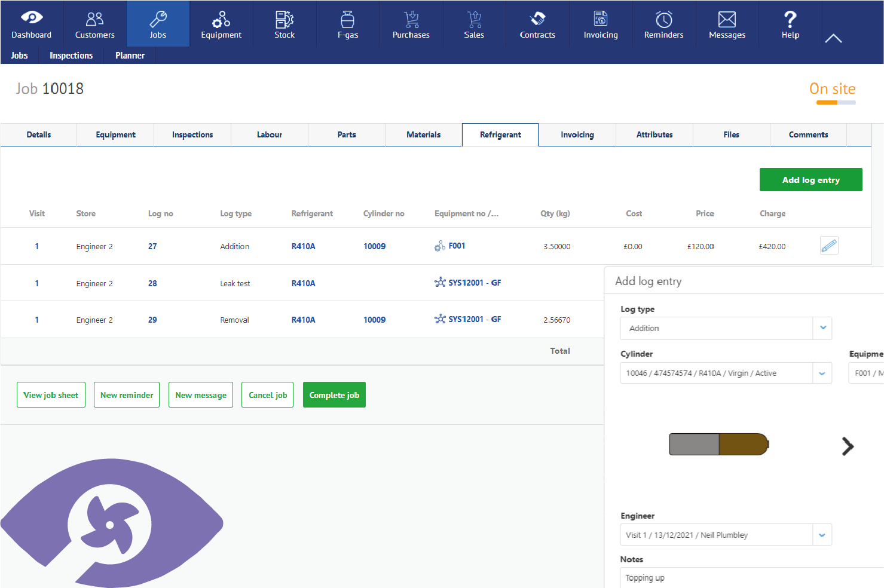Viewport: 884px width, 588px height.
Task: Click the Help question mark
Action: click(790, 24)
